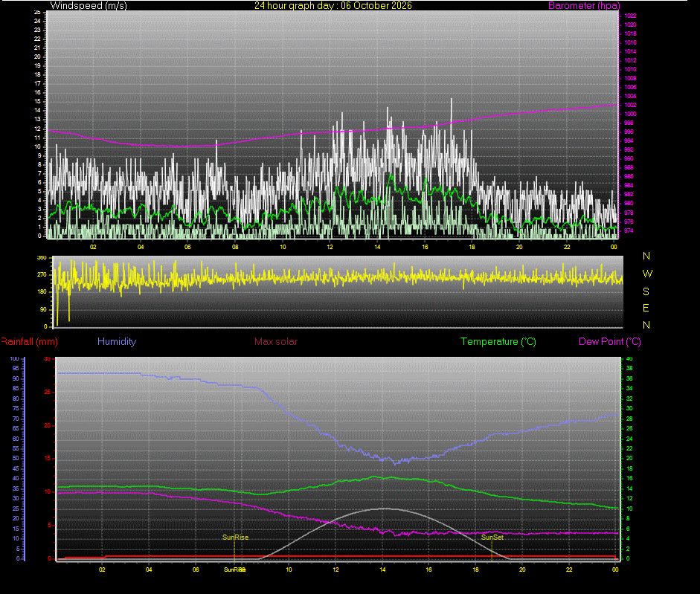Click the 24 hour graph day title
The height and width of the screenshot is (594, 700).
(x=333, y=5)
